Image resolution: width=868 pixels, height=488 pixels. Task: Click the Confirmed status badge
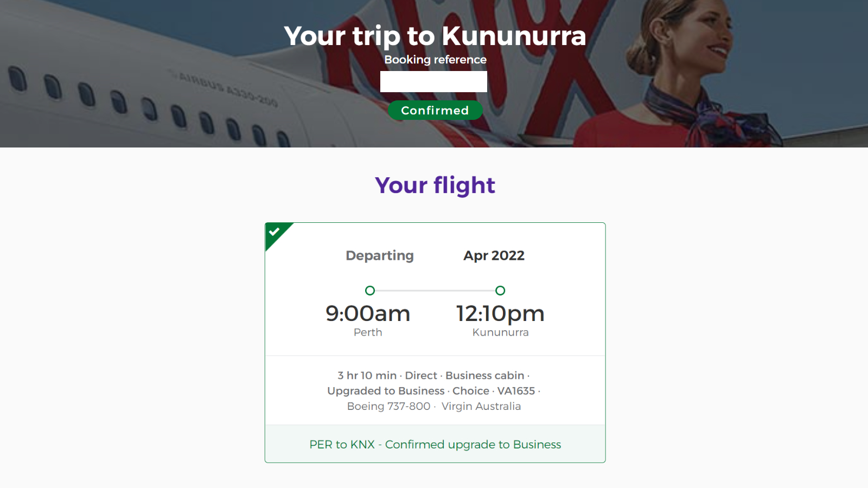click(x=435, y=110)
